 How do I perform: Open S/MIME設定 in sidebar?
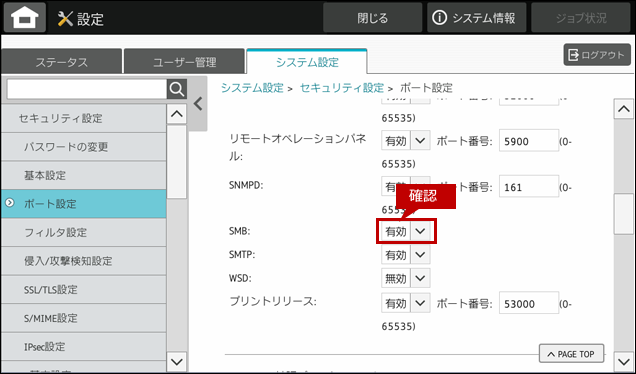(84, 318)
